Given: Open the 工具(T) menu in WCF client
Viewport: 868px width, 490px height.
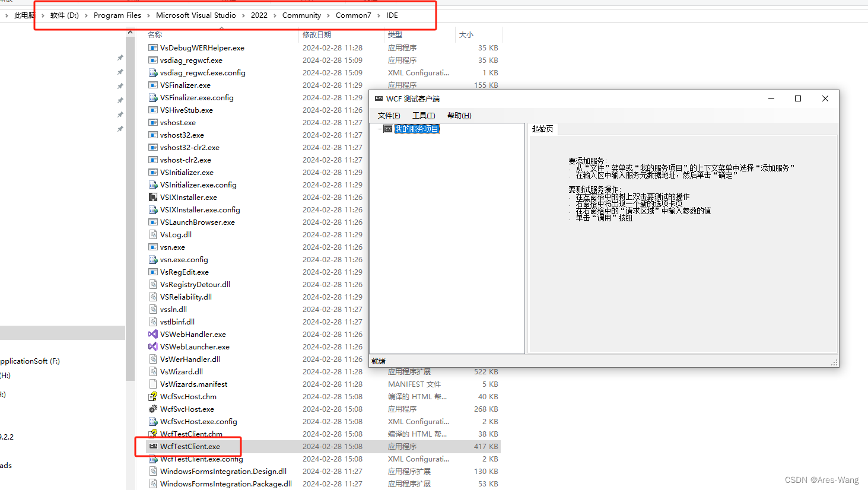Looking at the screenshot, I should [424, 116].
